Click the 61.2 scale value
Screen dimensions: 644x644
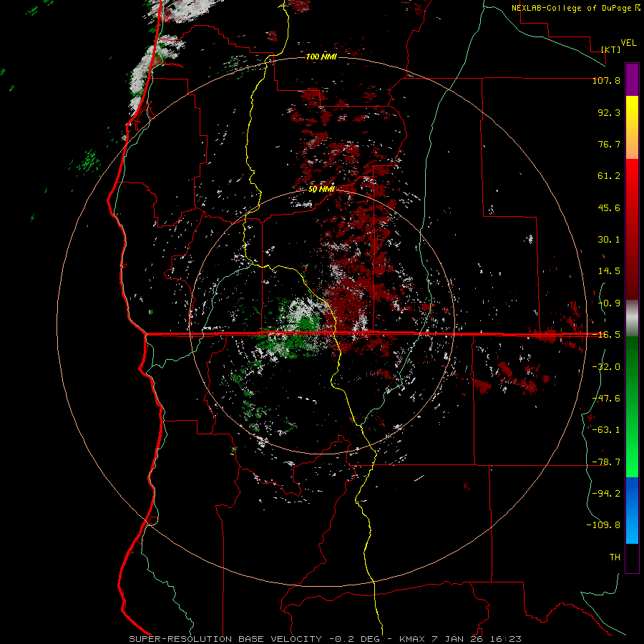[x=609, y=176]
